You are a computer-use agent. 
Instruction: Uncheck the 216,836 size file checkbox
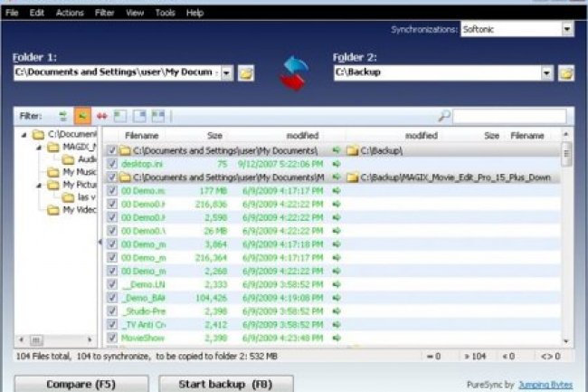112,204
